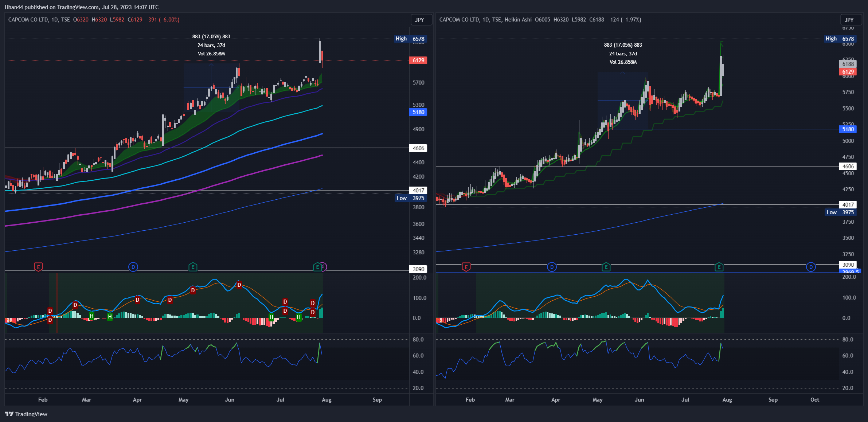The width and height of the screenshot is (868, 422).
Task: Click the Aug label on left time axis
Action: (x=327, y=400)
